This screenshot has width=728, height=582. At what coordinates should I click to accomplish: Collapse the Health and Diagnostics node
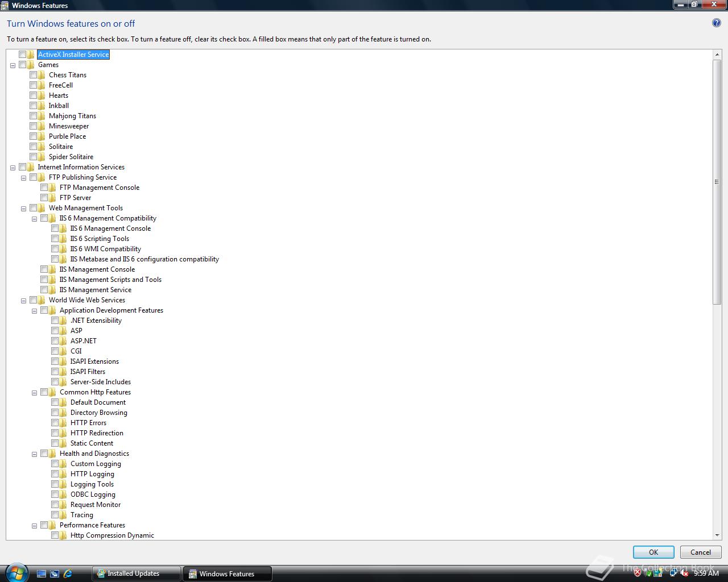[x=34, y=454]
